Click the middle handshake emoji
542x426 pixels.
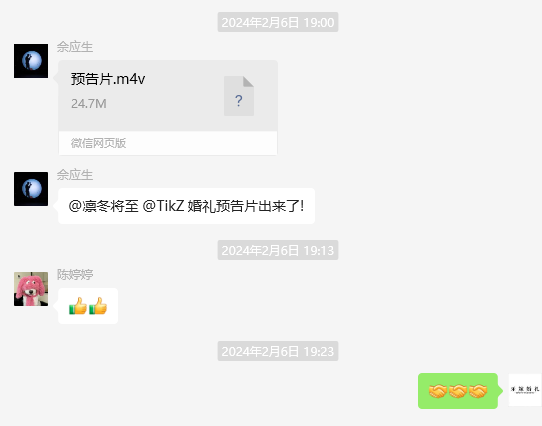[458, 391]
